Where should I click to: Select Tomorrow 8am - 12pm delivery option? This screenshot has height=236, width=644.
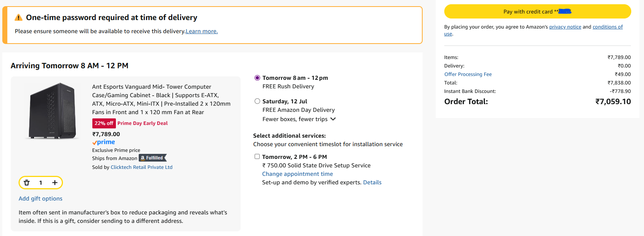(x=257, y=78)
